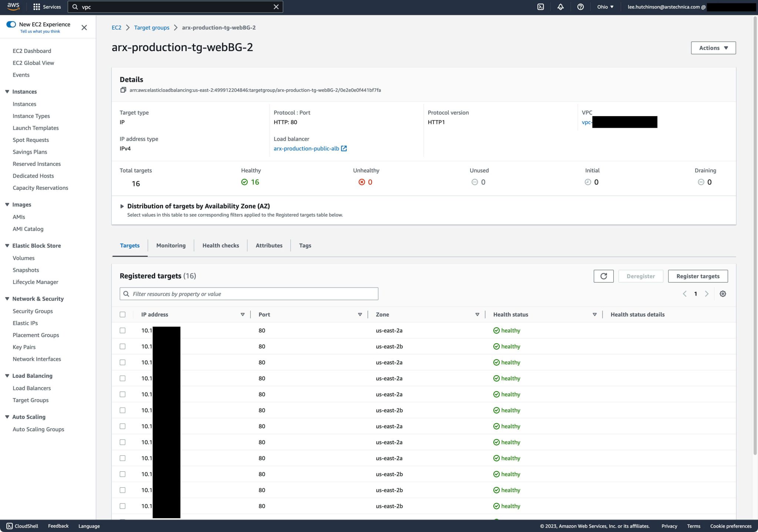
Task: Toggle the New EC2 Experience switch
Action: (x=11, y=24)
